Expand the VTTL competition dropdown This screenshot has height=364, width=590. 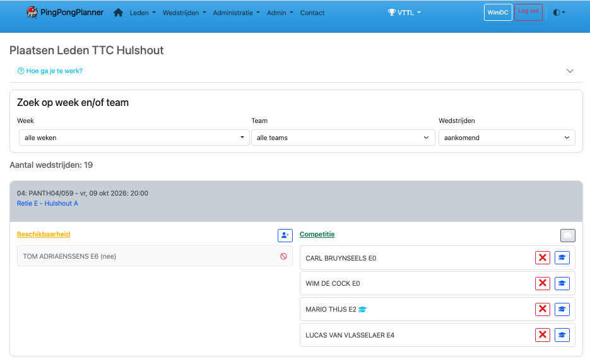click(x=404, y=13)
